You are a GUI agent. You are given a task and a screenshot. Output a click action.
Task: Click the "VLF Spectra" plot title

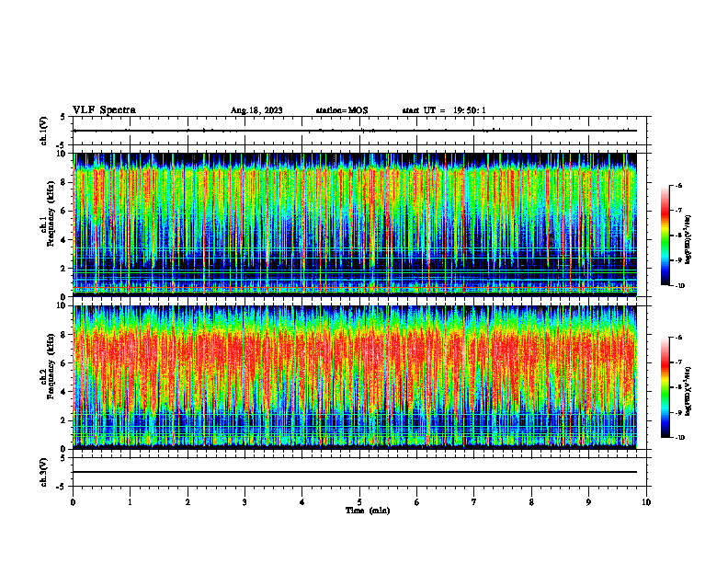click(104, 110)
